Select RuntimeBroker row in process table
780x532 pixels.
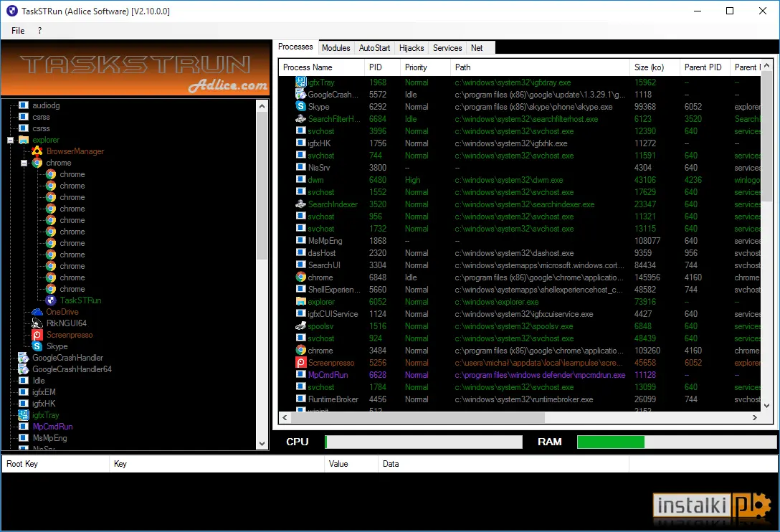point(520,399)
